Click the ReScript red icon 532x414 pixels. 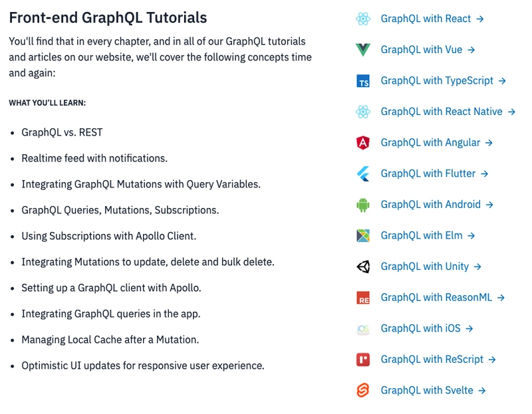pyautogui.click(x=362, y=360)
